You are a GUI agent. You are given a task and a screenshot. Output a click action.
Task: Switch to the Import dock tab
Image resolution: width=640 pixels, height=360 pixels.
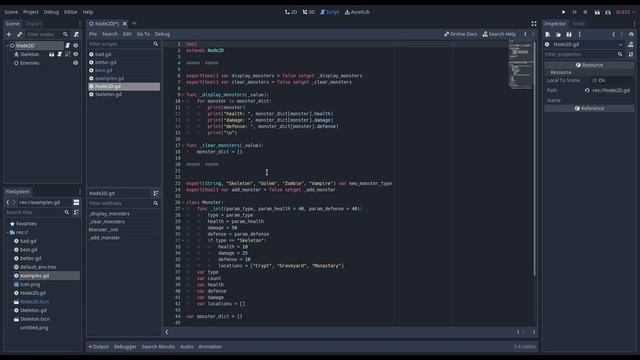[33, 24]
